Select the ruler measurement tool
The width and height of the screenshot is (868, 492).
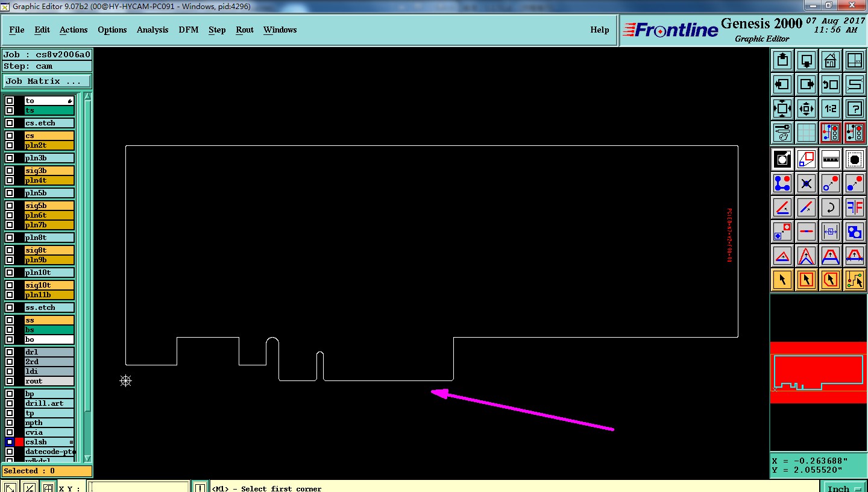pyautogui.click(x=831, y=159)
